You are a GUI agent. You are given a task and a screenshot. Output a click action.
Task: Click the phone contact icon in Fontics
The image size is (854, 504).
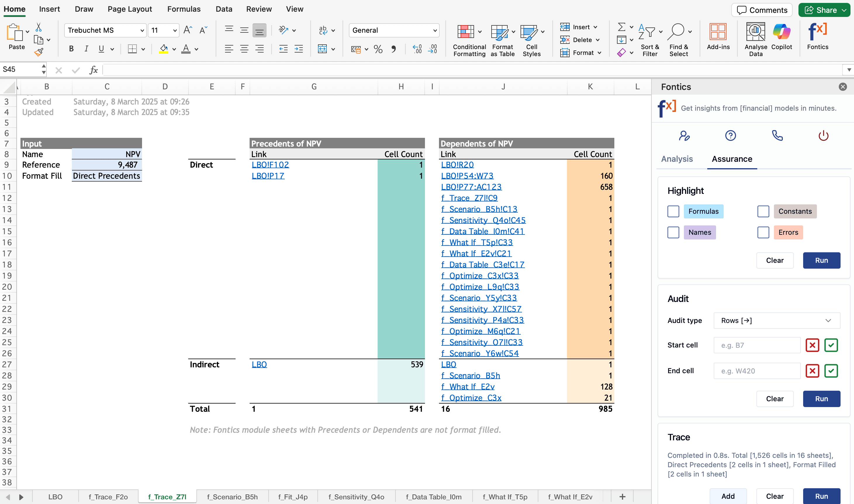(777, 136)
